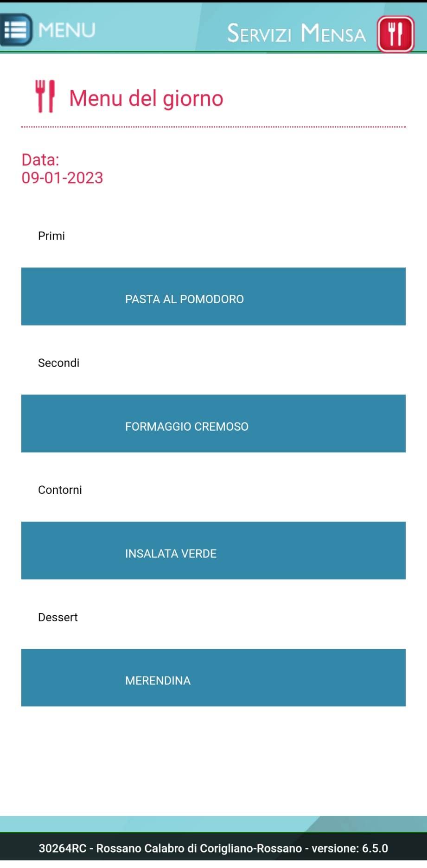427x868 pixels.
Task: Tap the MENU label in the header
Action: pos(67,30)
